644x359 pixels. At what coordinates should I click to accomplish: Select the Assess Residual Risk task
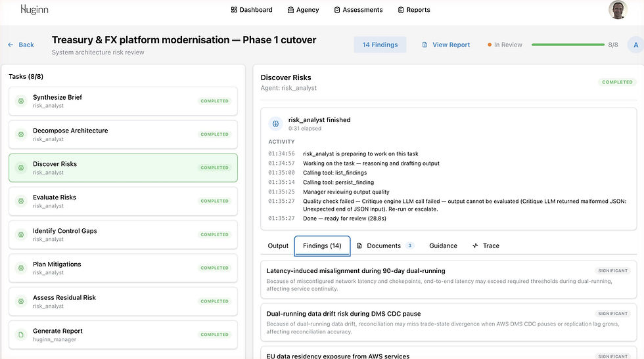pos(123,301)
